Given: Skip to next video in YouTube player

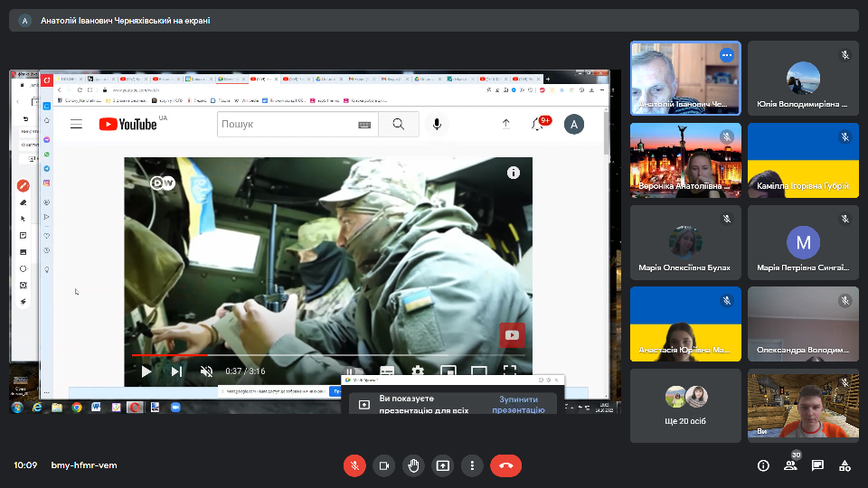Looking at the screenshot, I should [176, 371].
